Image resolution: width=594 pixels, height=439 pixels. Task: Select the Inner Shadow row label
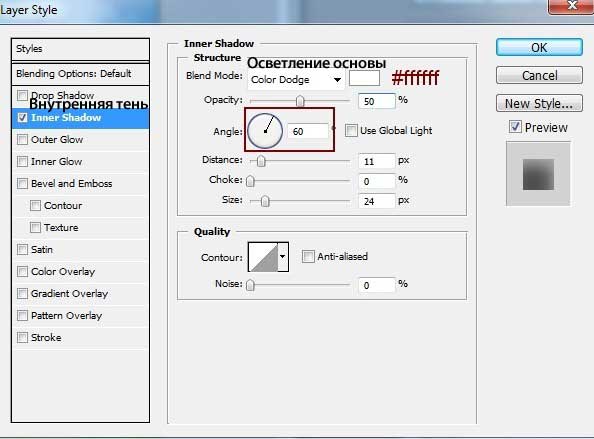(x=66, y=118)
